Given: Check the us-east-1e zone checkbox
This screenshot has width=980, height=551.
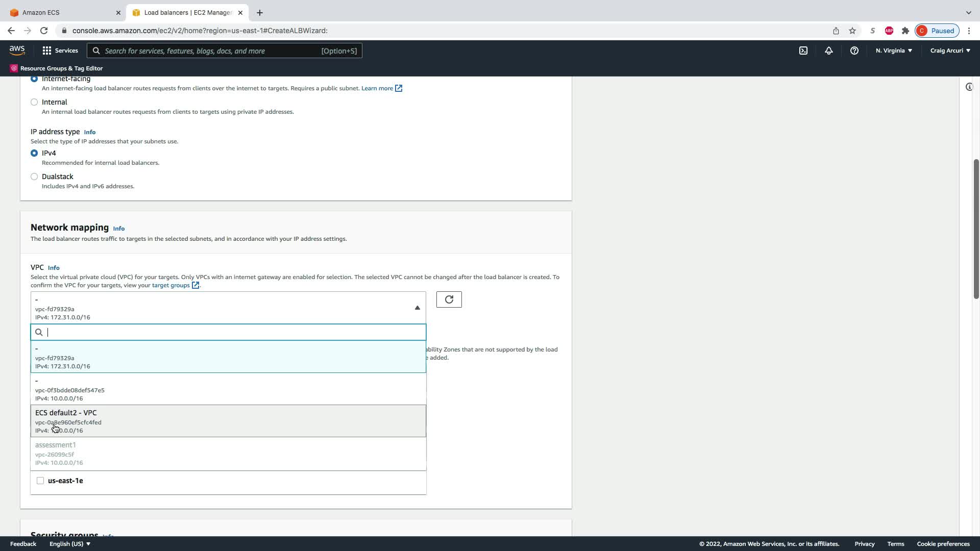Looking at the screenshot, I should (x=40, y=481).
